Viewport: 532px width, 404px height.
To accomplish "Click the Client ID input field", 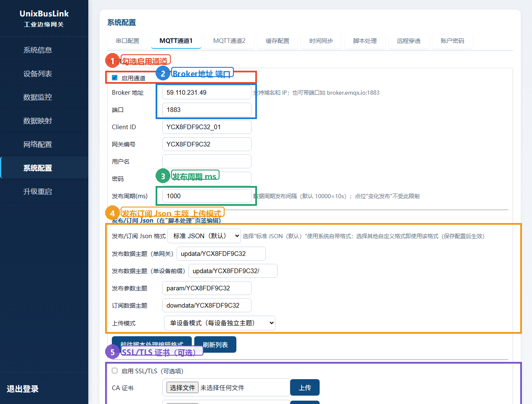I will [x=207, y=127].
